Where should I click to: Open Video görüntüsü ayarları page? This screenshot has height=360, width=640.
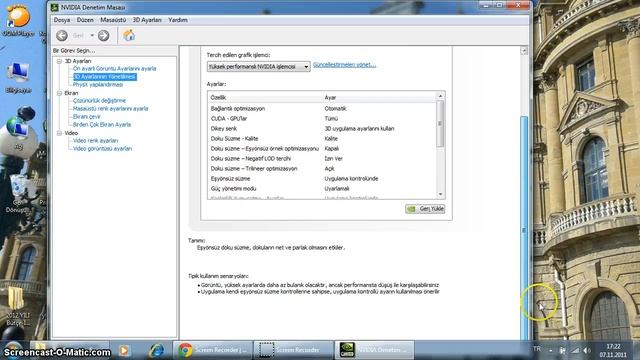coord(102,149)
